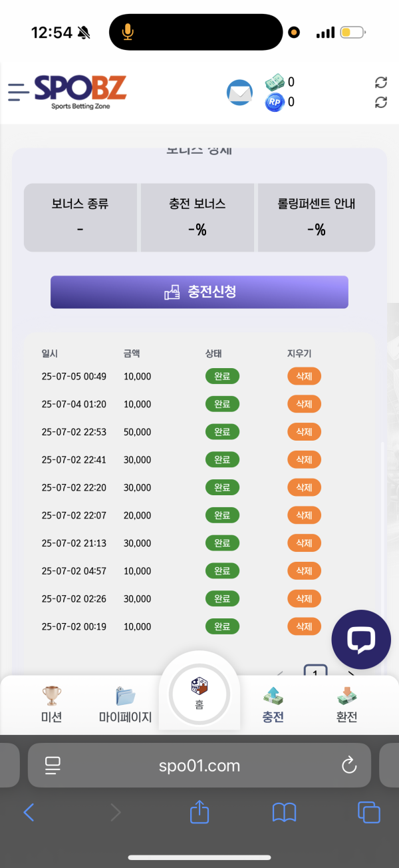Go to home via 홈 button
This screenshot has height=868, width=399.
point(199,694)
